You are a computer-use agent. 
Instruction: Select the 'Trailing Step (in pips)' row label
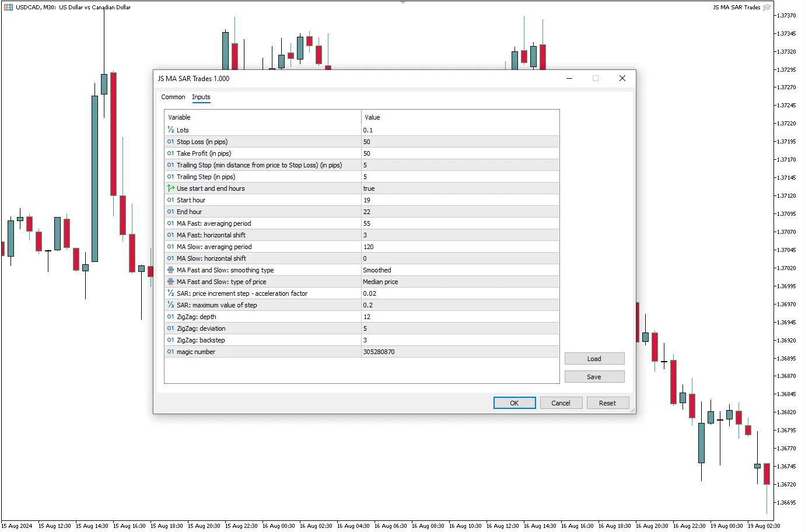tap(206, 177)
